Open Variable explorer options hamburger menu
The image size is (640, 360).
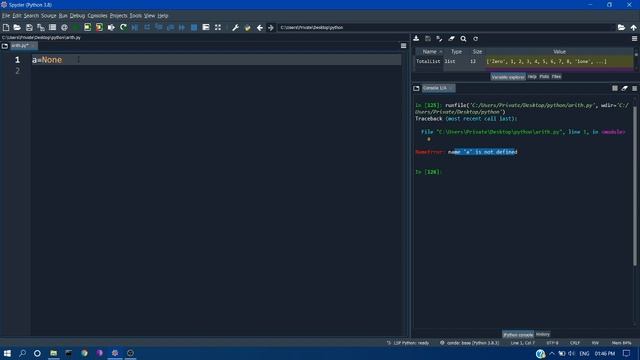point(634,38)
